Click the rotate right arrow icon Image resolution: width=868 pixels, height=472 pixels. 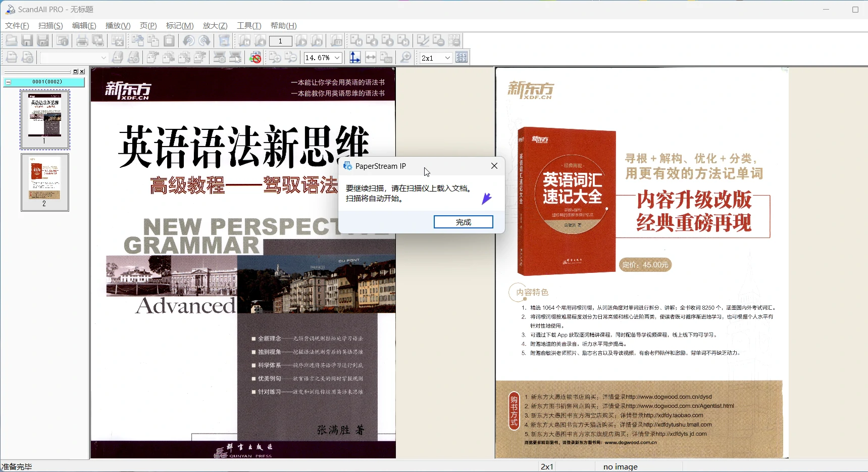[205, 41]
